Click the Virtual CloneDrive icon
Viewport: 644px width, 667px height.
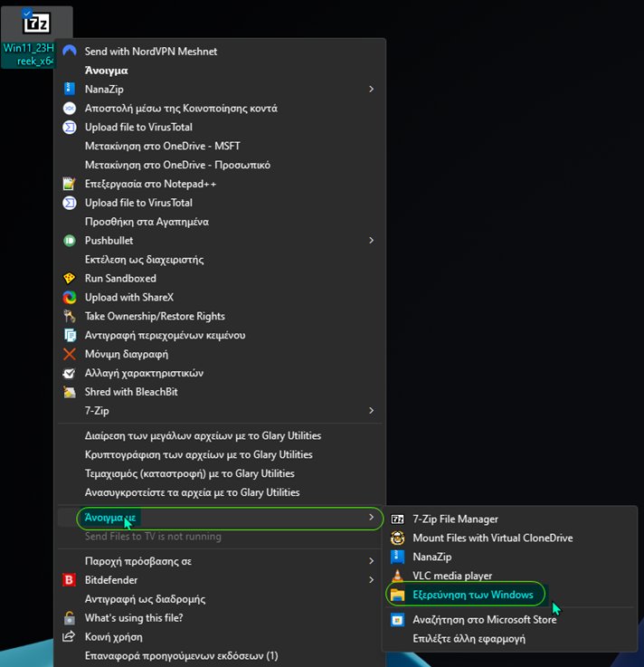[397, 538]
